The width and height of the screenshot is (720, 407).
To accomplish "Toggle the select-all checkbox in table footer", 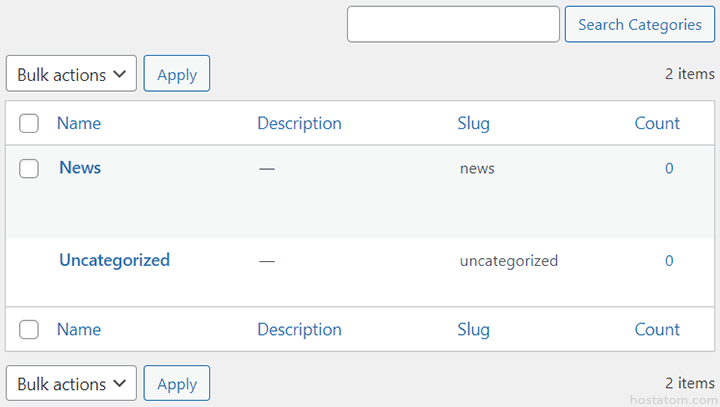I will (29, 329).
